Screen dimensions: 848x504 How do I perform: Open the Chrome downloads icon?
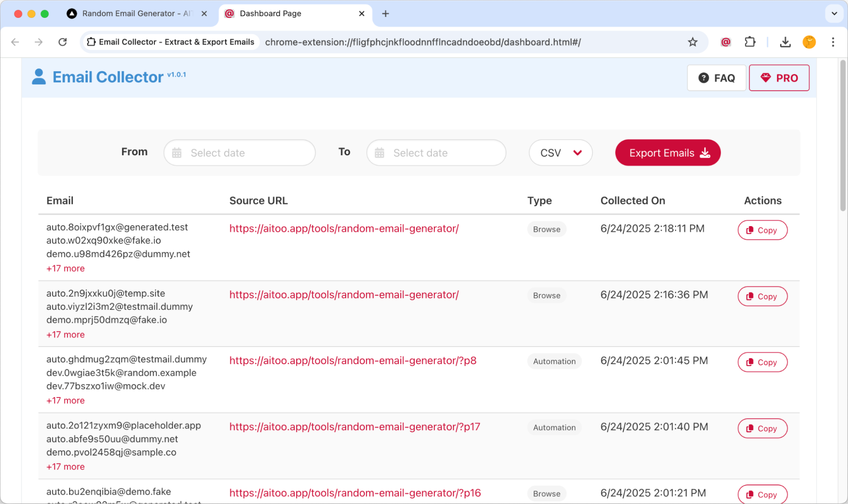click(x=785, y=42)
